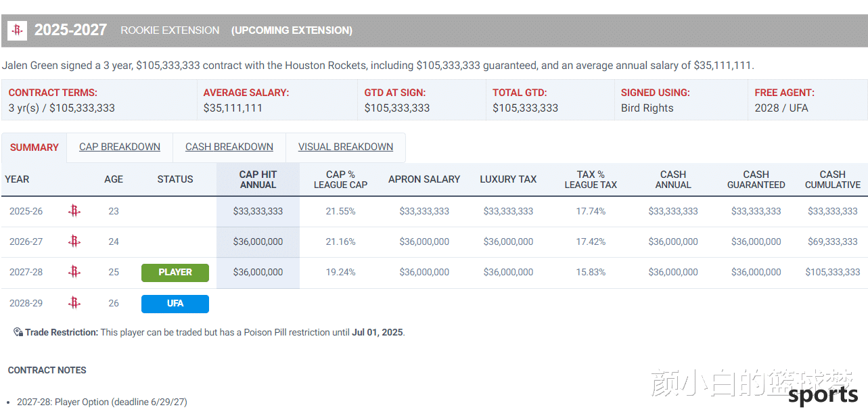Click the 17.42% tax percentage value
Screen dimensions: 868x416
coord(591,241)
